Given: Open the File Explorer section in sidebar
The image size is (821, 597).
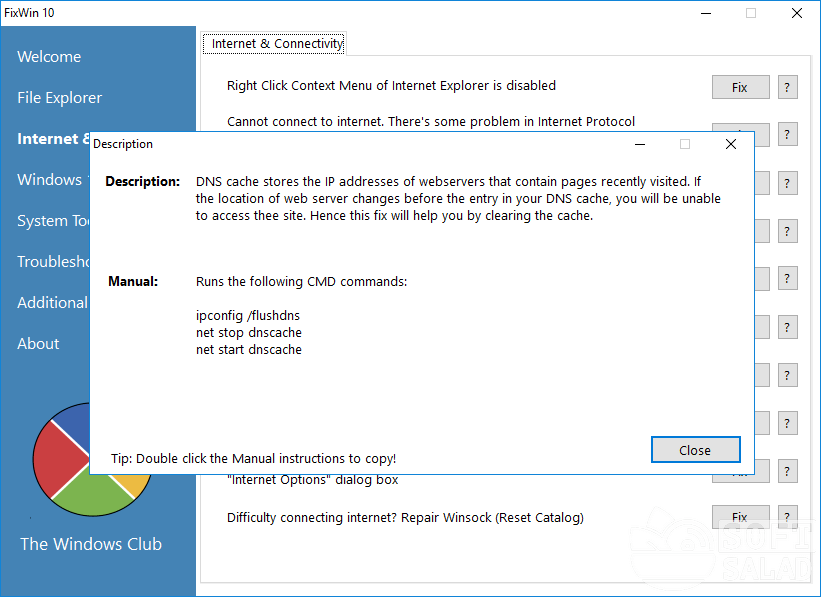Looking at the screenshot, I should pos(60,98).
